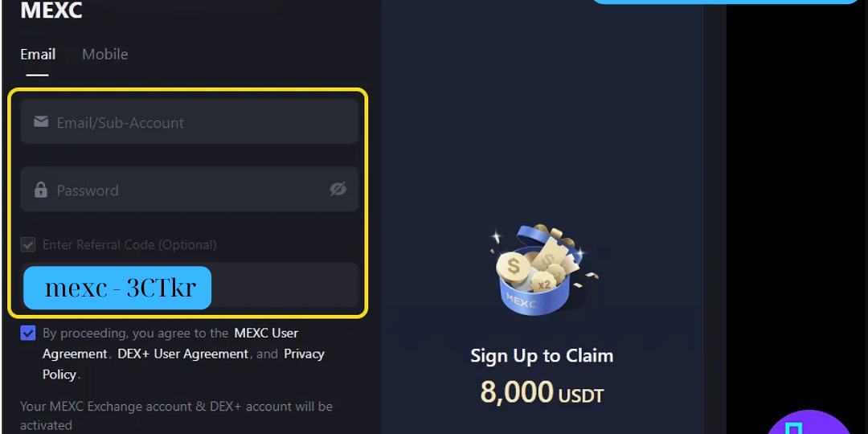The image size is (868, 434).
Task: Click the referral code input box
Action: tap(190, 285)
